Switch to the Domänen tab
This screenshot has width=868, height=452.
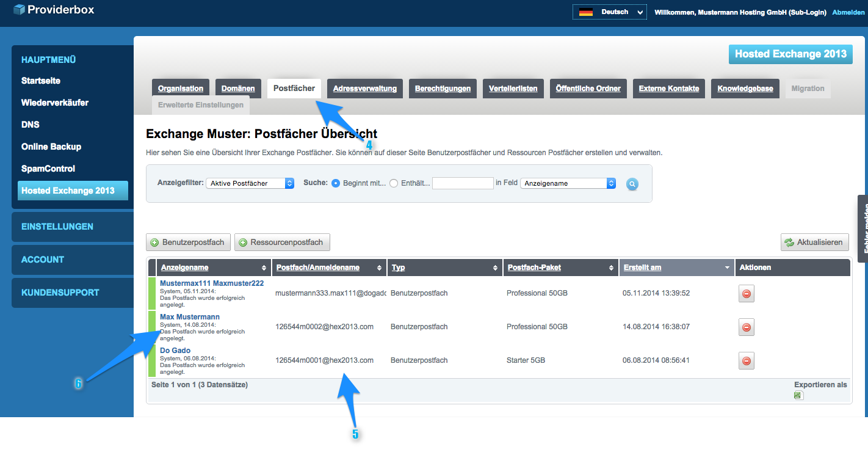point(238,89)
